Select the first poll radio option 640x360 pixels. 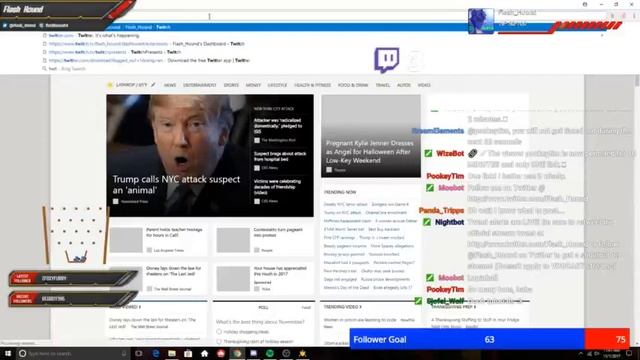[x=219, y=332]
